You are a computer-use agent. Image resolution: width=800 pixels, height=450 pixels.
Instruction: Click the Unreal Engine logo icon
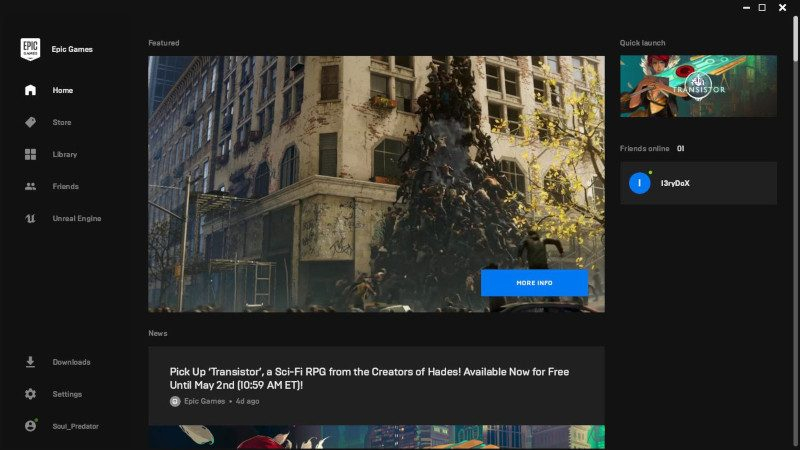(31, 218)
